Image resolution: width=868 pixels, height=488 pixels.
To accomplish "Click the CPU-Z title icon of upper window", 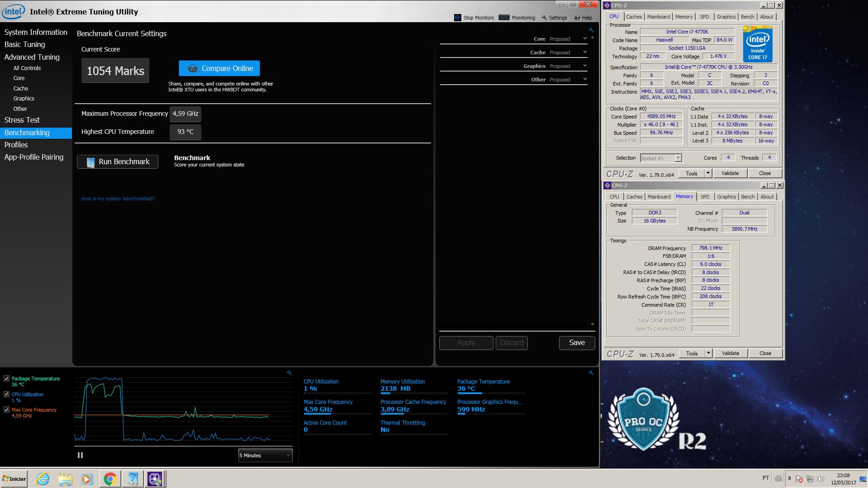I will [607, 5].
